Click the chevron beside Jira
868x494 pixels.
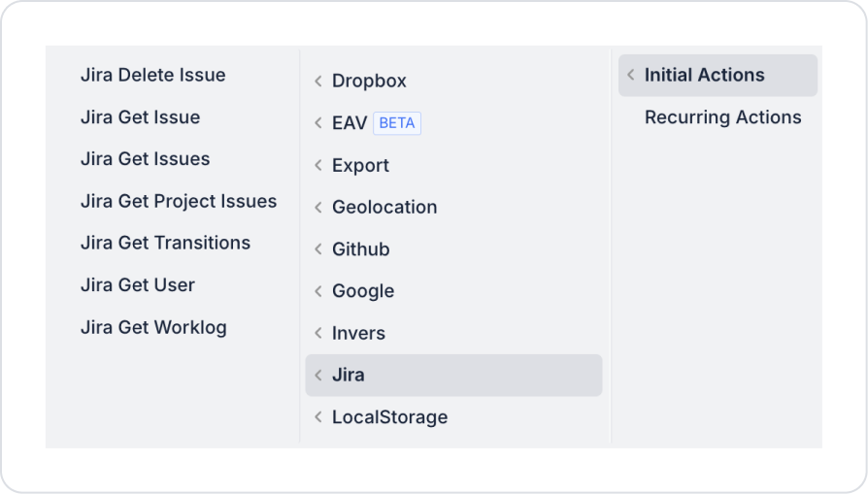pyautogui.click(x=318, y=376)
